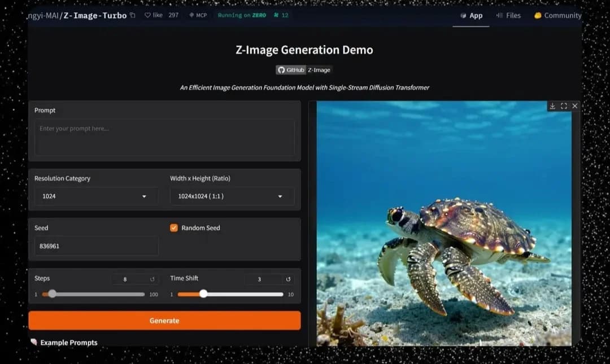This screenshot has width=610, height=364.
Task: Uncheck the Random Seed checkbox
Action: pos(173,227)
